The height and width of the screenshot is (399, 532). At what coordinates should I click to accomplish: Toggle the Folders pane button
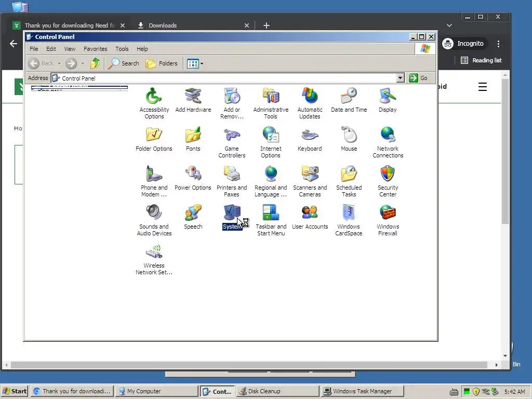coord(162,63)
